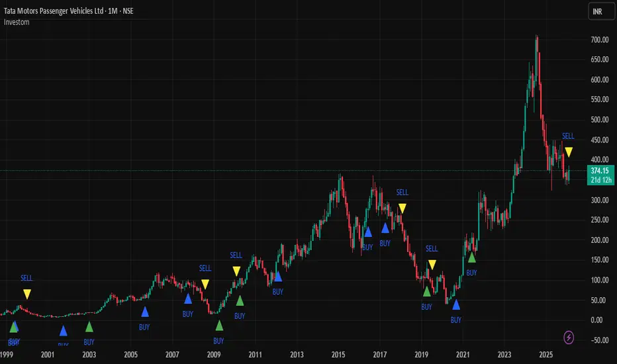Click the 150.00 price axis label
The image size is (617, 364).
(x=599, y=259)
